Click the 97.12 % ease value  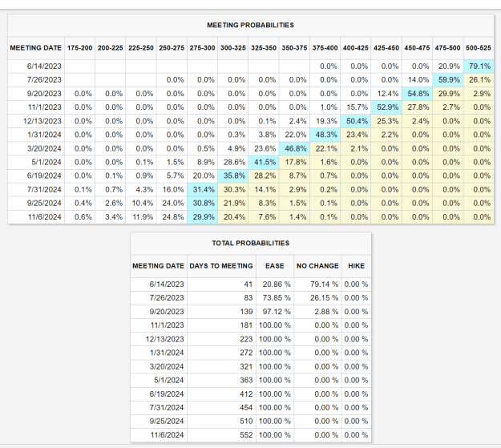coord(277,312)
